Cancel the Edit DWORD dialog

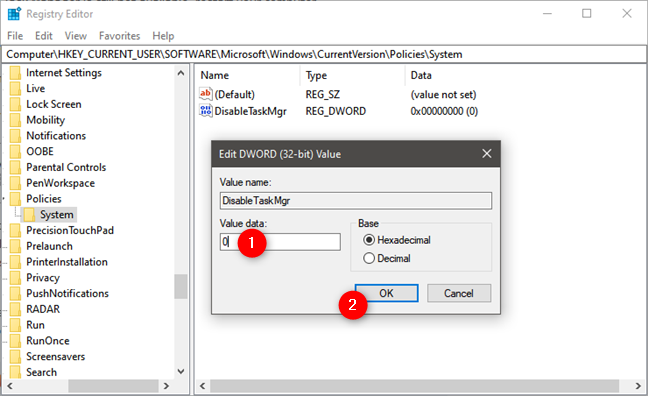click(459, 293)
